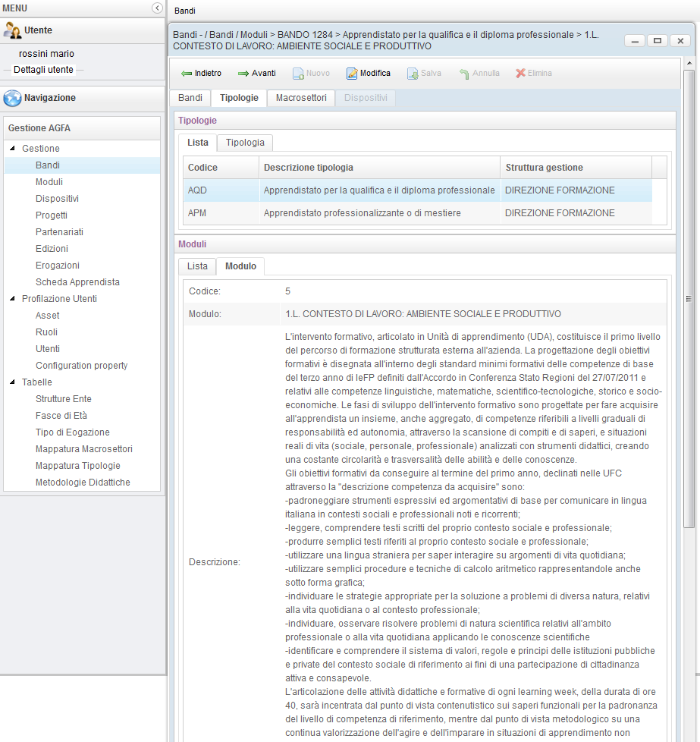Click the Modifica edit icon
Screen dimensions: 700x742
click(x=352, y=74)
